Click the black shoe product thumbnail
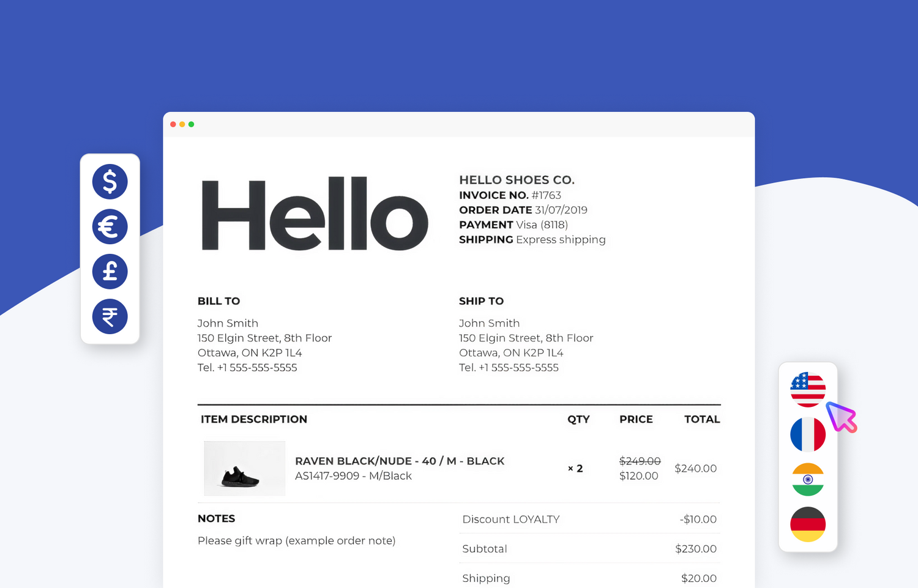This screenshot has width=918, height=588. (x=244, y=469)
